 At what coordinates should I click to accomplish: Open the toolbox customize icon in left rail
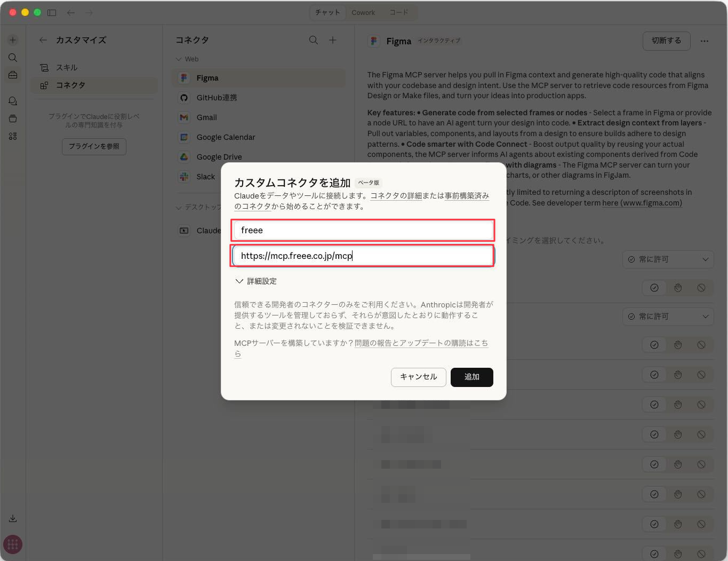coord(13,75)
